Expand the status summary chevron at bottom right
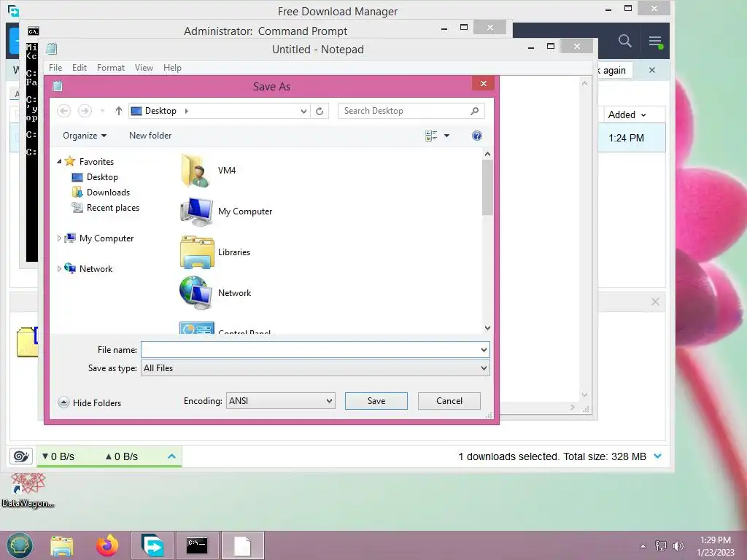 pos(658,456)
